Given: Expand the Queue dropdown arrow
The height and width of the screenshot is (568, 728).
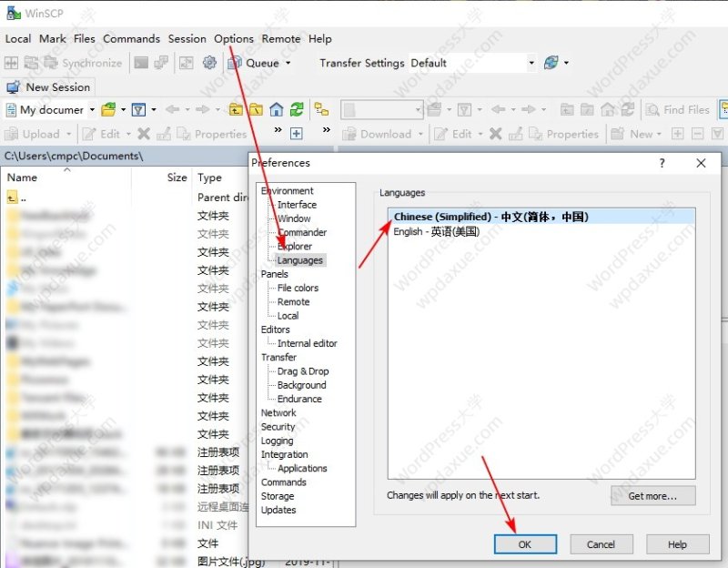Looking at the screenshot, I should [x=288, y=63].
